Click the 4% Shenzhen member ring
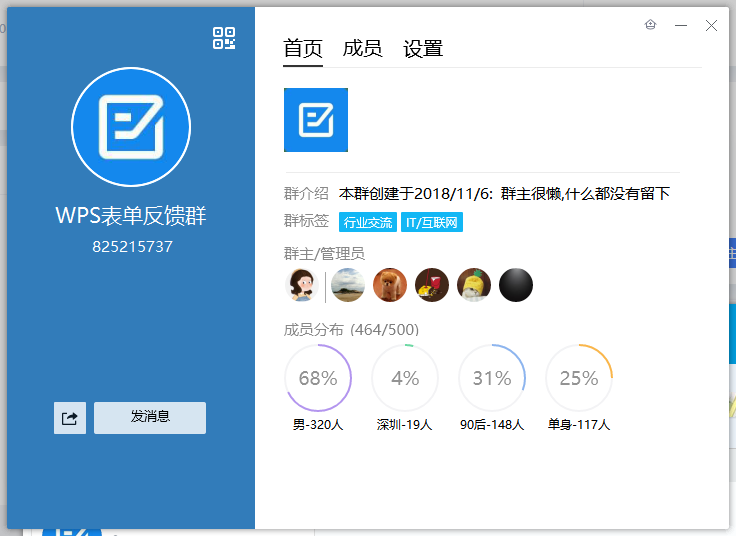The width and height of the screenshot is (736, 536). (x=405, y=378)
